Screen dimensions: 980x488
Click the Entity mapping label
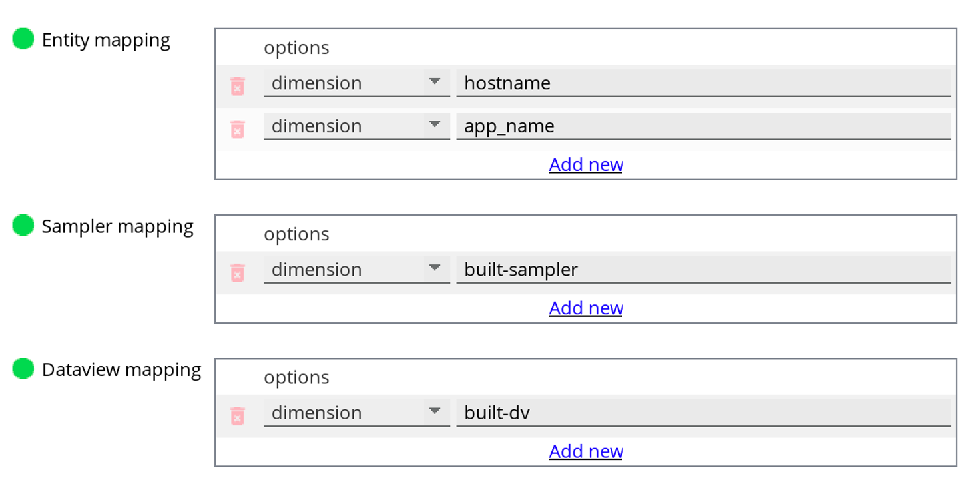tap(106, 40)
